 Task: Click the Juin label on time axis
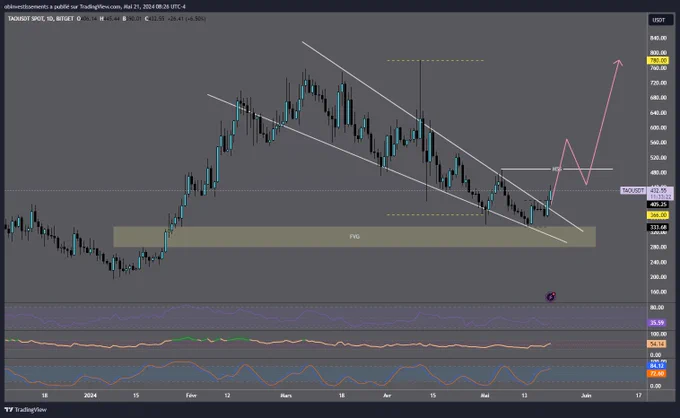(x=586, y=395)
